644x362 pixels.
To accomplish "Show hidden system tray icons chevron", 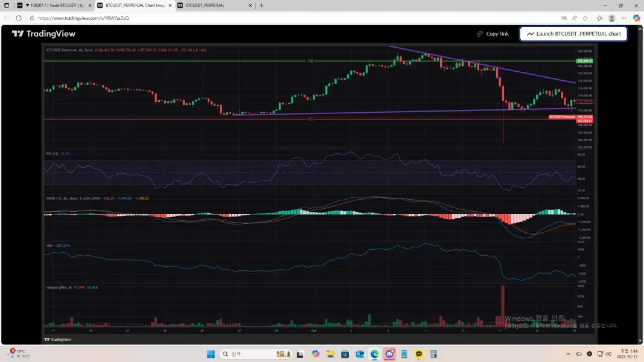I will (568, 354).
